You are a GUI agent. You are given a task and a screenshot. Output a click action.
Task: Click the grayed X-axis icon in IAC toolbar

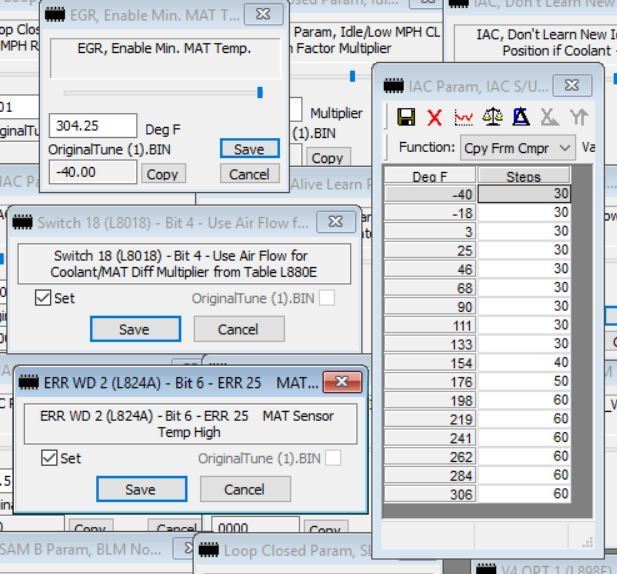point(549,118)
